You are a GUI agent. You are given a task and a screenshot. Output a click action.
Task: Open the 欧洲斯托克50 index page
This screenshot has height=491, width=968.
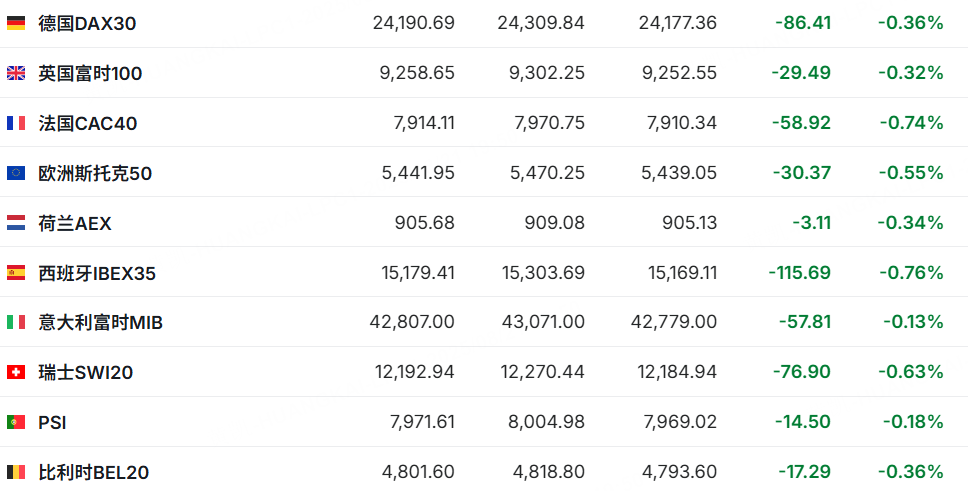[95, 173]
